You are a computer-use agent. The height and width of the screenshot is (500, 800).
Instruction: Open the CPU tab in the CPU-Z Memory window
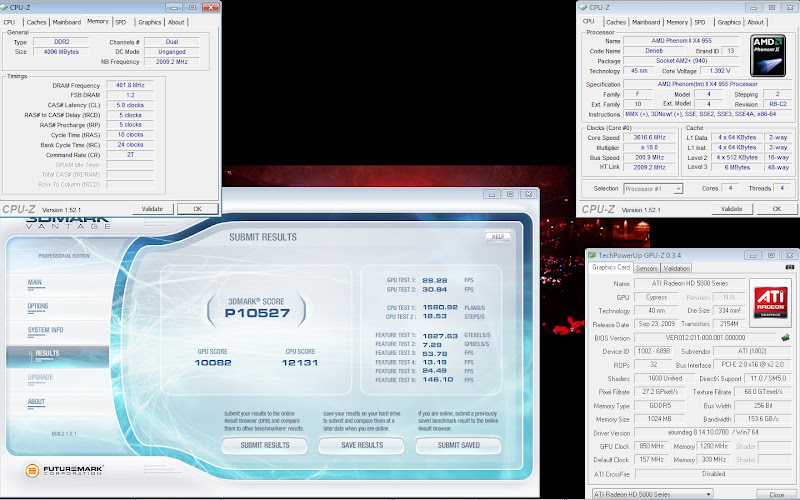coord(10,22)
